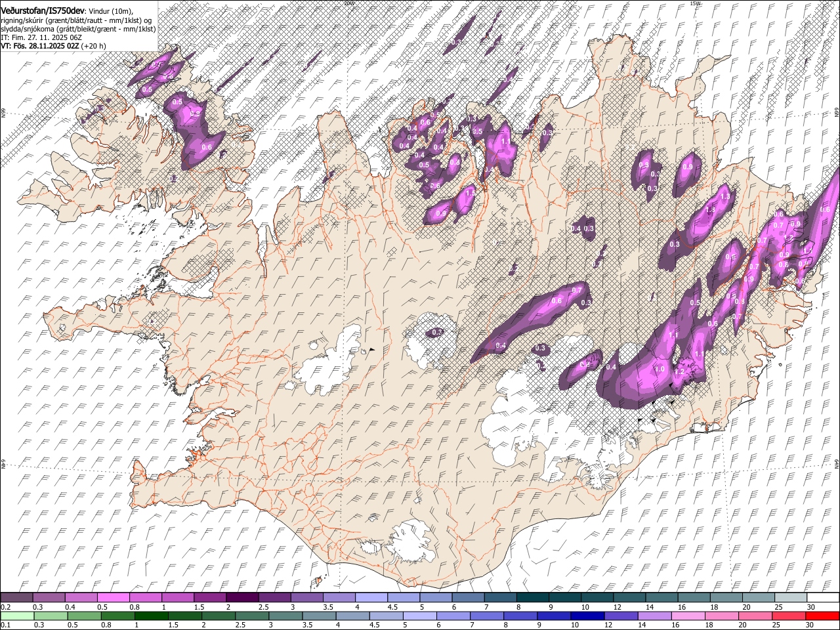Select the purple rain swatch starting at 12
The height and width of the screenshot is (630, 840).
pyautogui.click(x=621, y=616)
